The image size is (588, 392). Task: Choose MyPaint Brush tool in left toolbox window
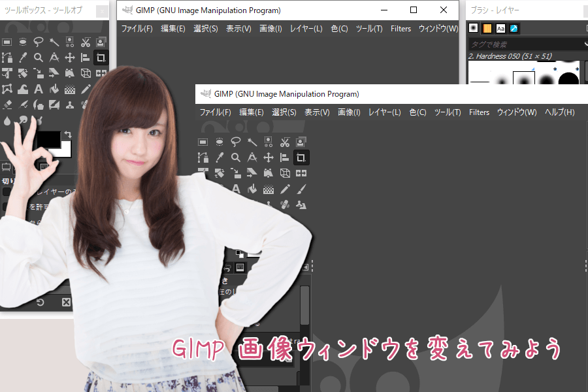coord(54,105)
